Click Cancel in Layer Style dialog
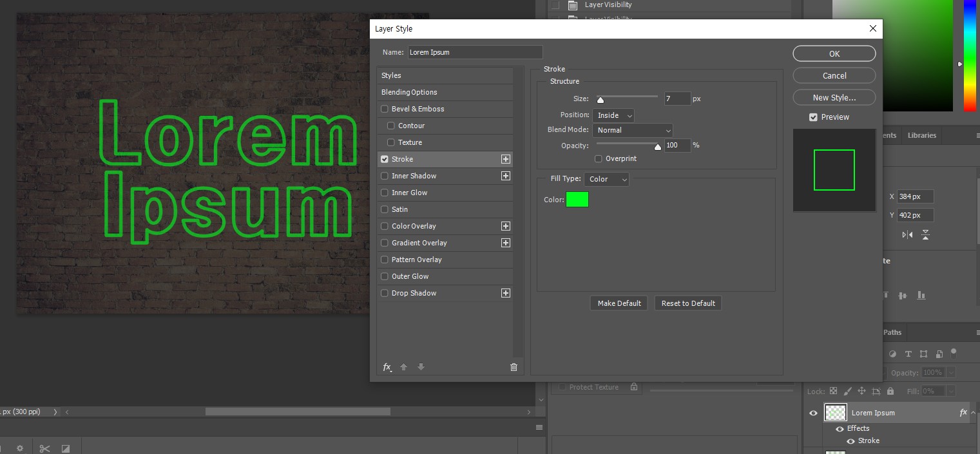Viewport: 980px width, 454px height. [x=834, y=76]
